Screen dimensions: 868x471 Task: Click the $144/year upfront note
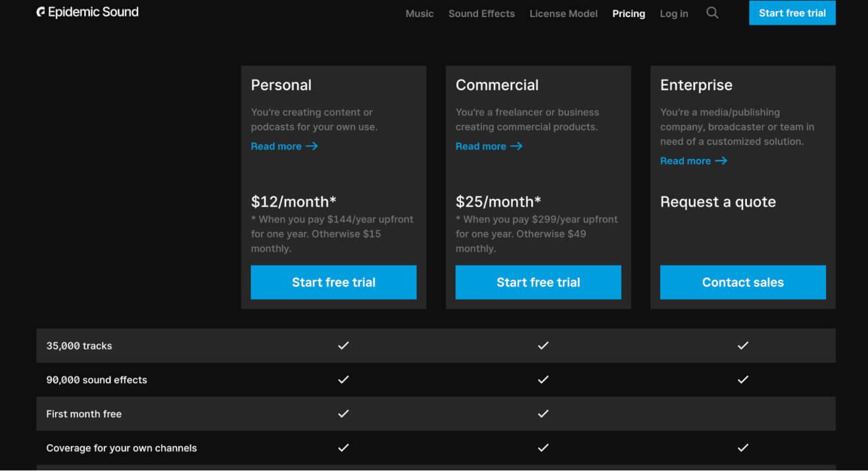332,234
